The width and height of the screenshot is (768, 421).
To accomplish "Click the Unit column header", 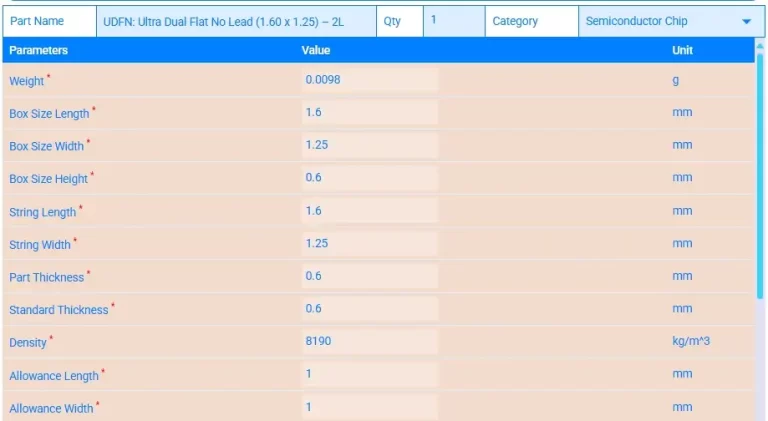I will [682, 50].
